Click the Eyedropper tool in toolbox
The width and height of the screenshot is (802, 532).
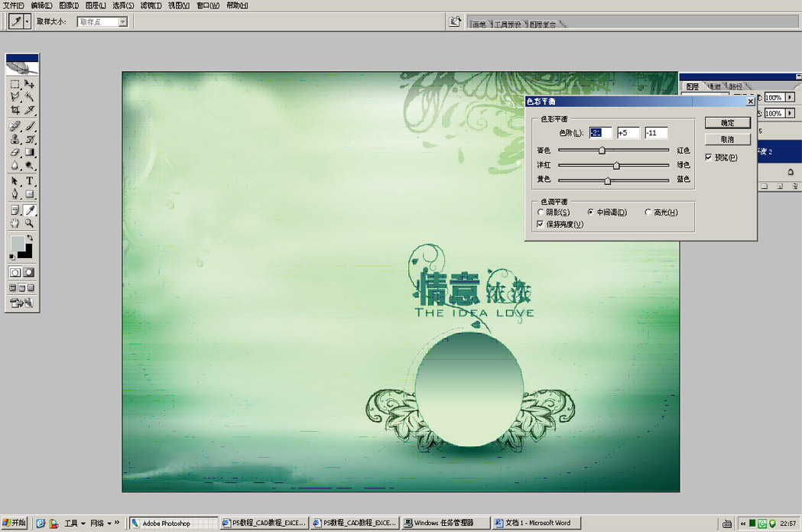(x=30, y=210)
